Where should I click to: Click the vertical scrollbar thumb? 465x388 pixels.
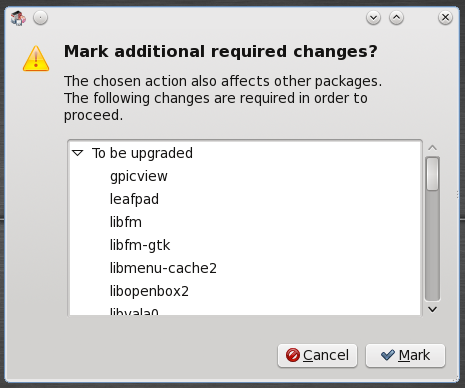pyautogui.click(x=433, y=174)
